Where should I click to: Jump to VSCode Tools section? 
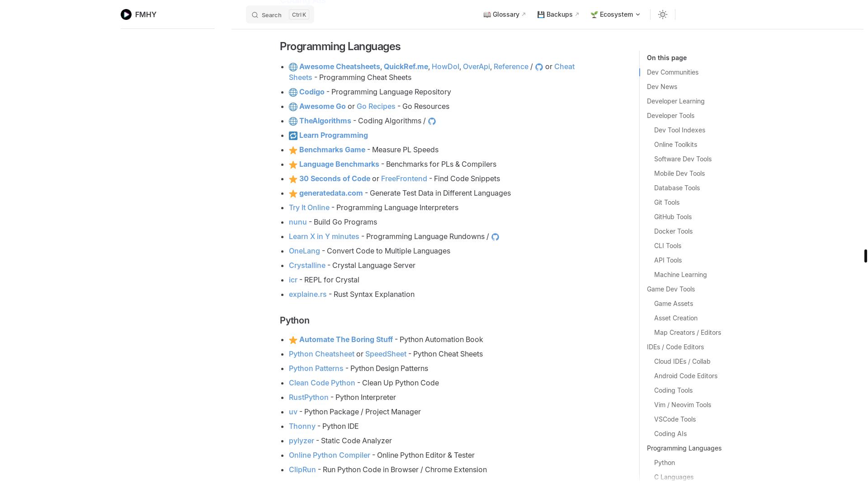click(x=675, y=419)
